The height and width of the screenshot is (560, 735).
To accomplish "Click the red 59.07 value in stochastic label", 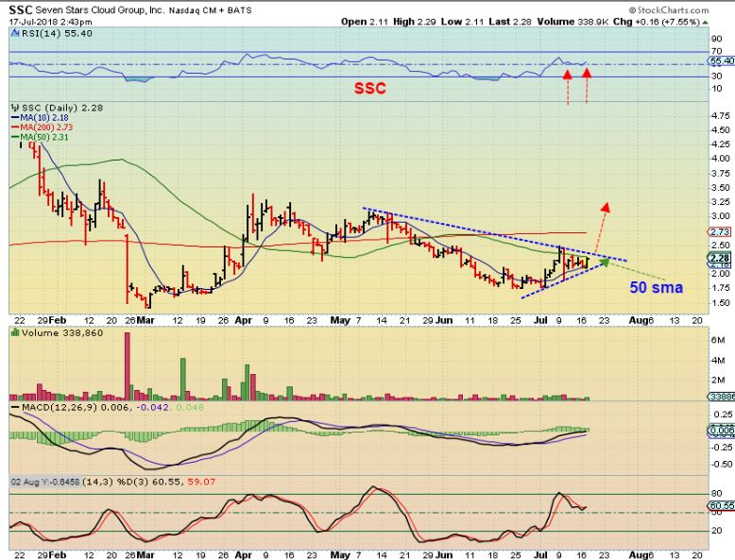I will point(201,482).
